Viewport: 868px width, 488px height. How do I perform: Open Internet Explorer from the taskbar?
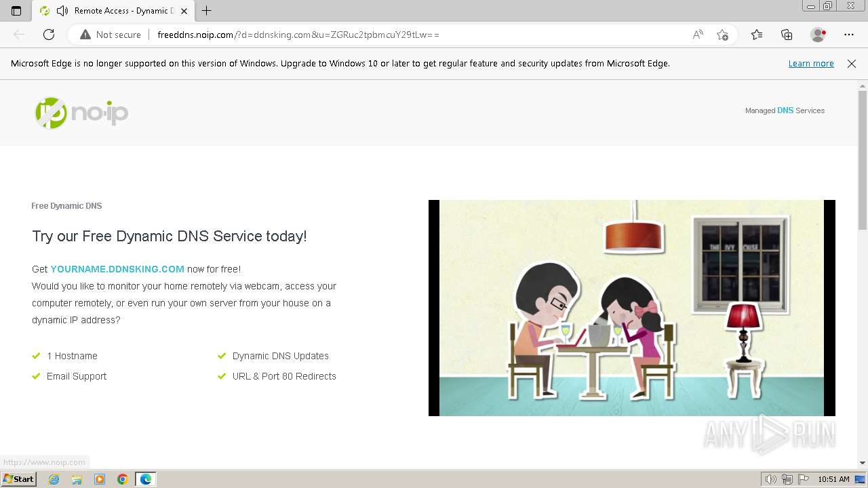[x=54, y=479]
